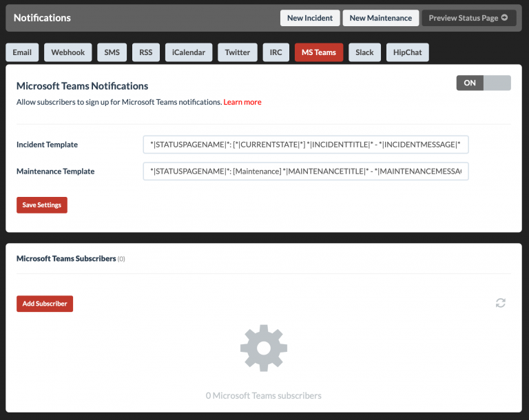
Task: Focus the Incident Template input field
Action: pyautogui.click(x=306, y=145)
